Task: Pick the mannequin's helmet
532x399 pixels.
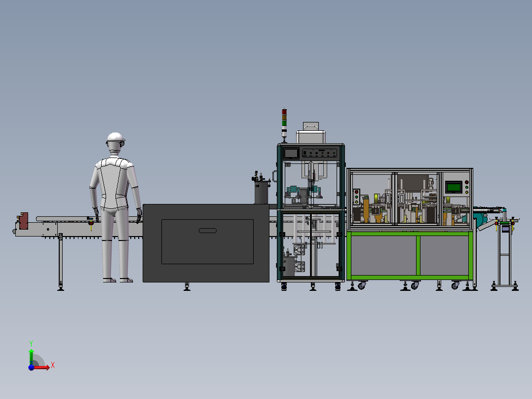Action: (115, 137)
